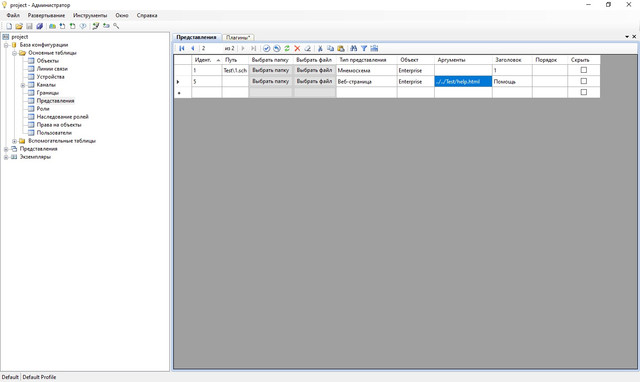The height and width of the screenshot is (382, 640).
Task: Go to previous record arrow
Action: click(193, 48)
